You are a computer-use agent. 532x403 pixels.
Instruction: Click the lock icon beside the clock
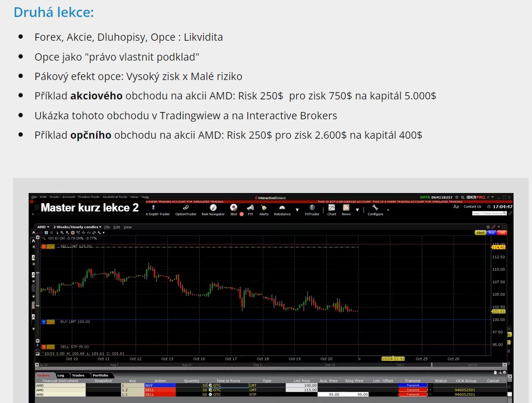coord(489,207)
